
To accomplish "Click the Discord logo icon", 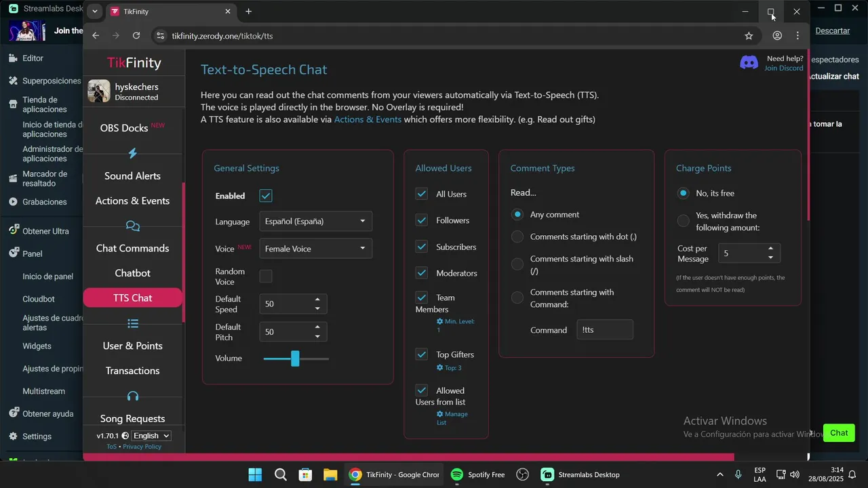I will click(x=749, y=63).
